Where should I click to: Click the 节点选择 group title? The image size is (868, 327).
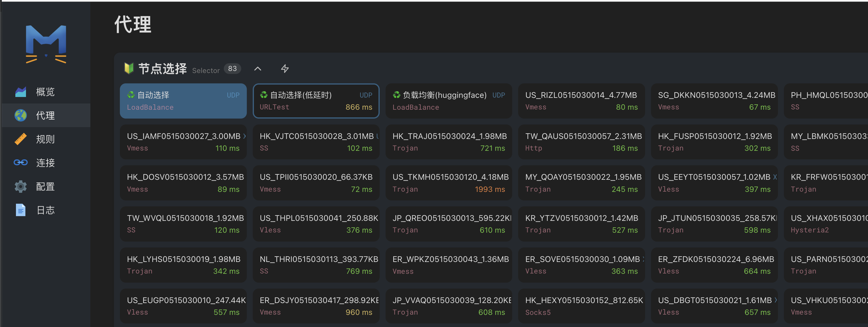click(162, 69)
